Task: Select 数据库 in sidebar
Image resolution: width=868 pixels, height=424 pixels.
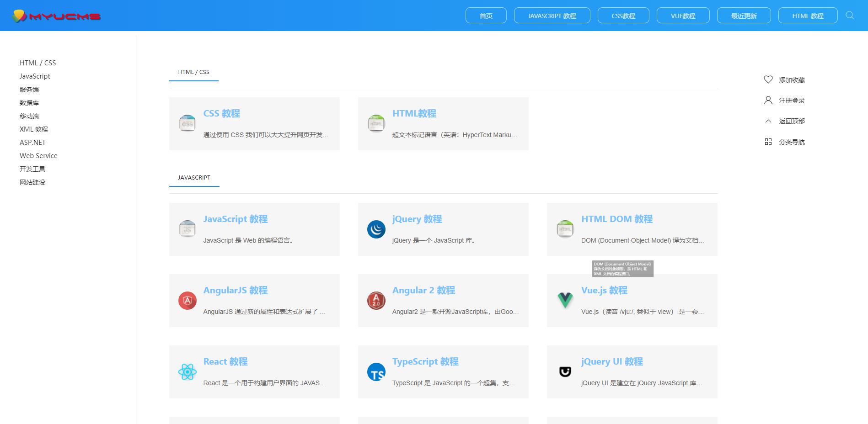Action: pyautogui.click(x=29, y=103)
